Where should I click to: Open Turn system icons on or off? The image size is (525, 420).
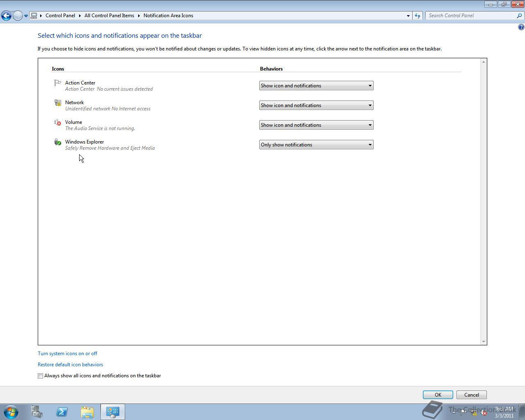pyautogui.click(x=67, y=354)
